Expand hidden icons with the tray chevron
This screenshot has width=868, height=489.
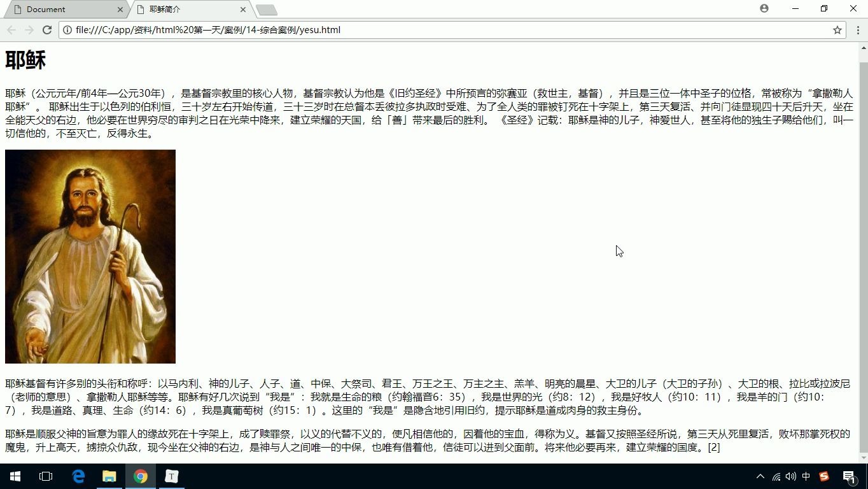pos(760,476)
